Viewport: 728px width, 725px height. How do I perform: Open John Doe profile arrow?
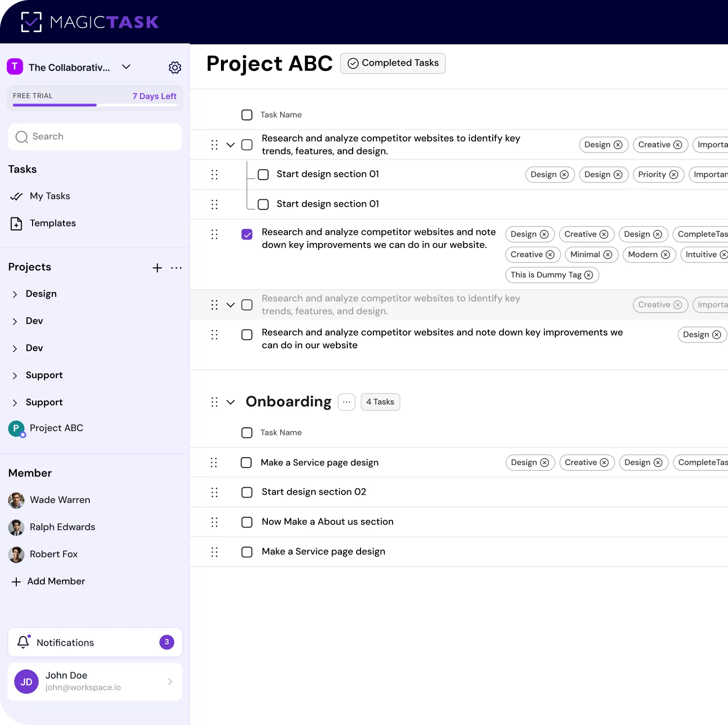point(170,682)
